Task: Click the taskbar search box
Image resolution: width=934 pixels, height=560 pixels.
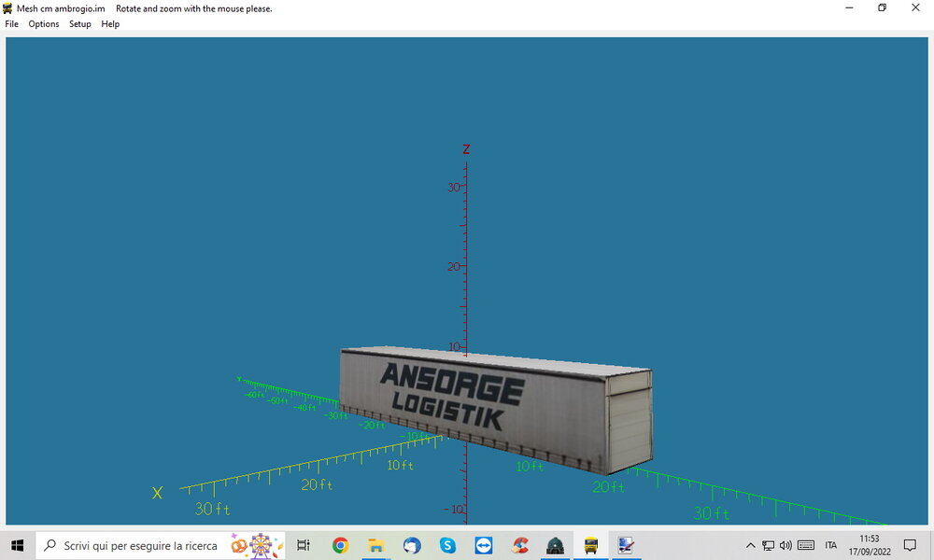Action: pos(161,545)
